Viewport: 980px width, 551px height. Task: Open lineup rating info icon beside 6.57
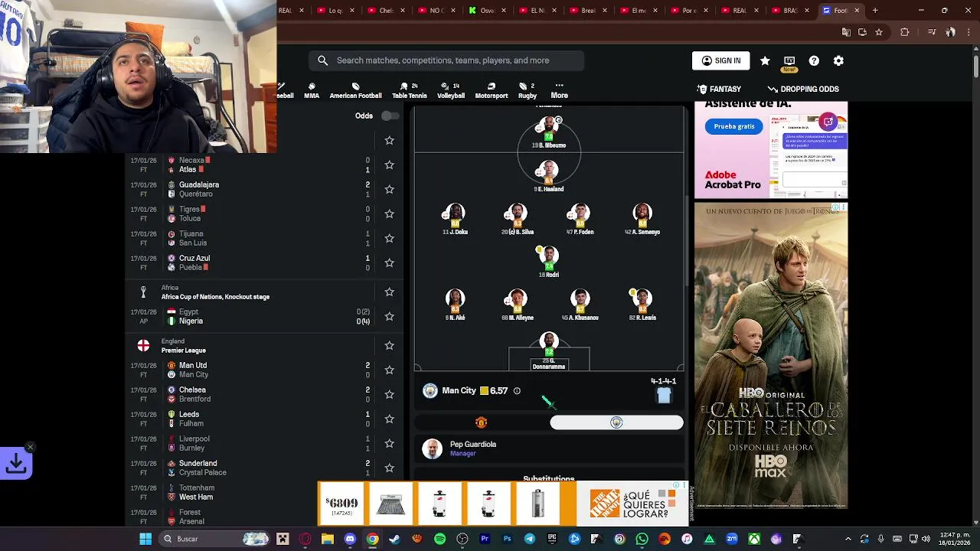[x=517, y=391]
